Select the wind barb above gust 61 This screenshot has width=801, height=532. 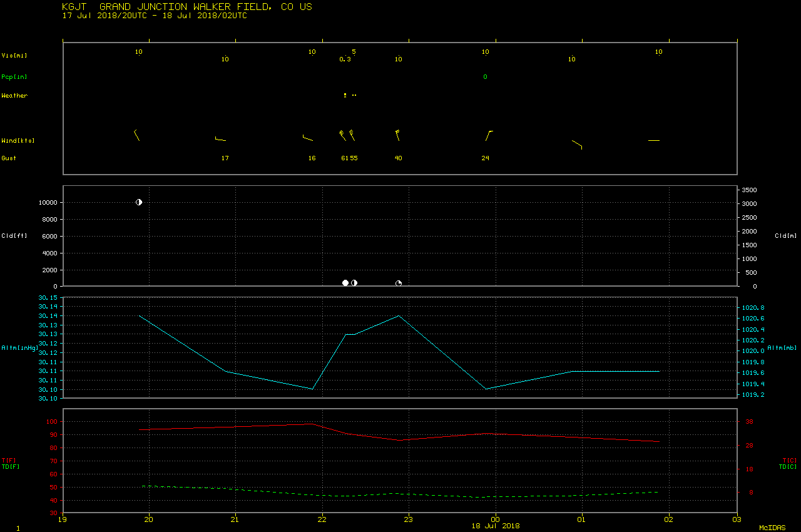(x=343, y=135)
